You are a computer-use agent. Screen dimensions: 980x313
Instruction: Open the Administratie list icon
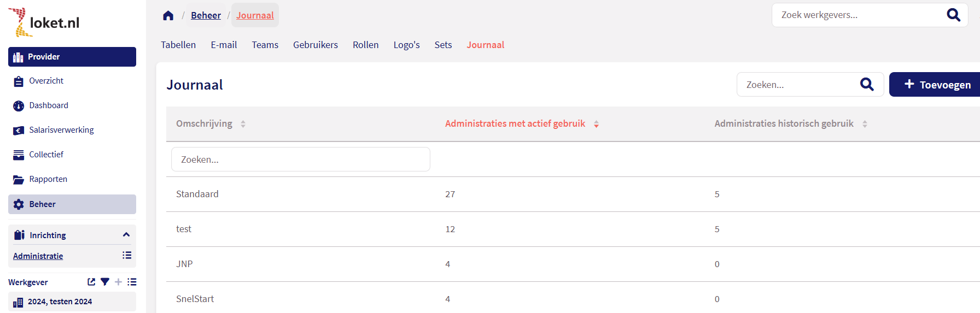[127, 255]
